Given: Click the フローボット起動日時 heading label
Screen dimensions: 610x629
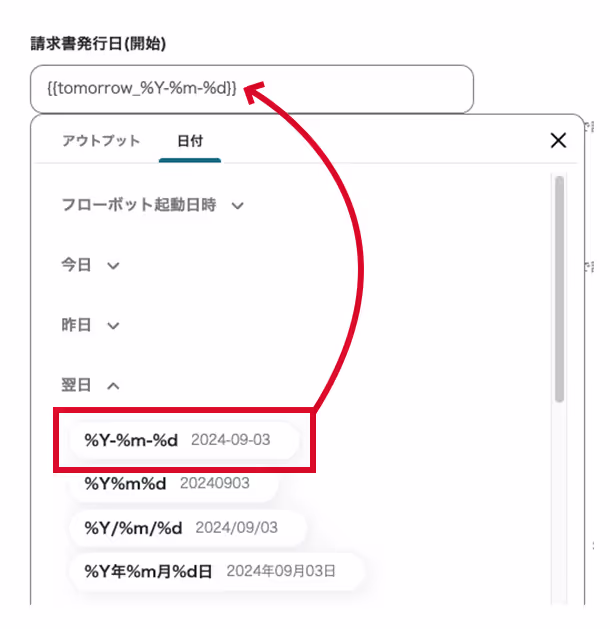Looking at the screenshot, I should click(139, 205).
